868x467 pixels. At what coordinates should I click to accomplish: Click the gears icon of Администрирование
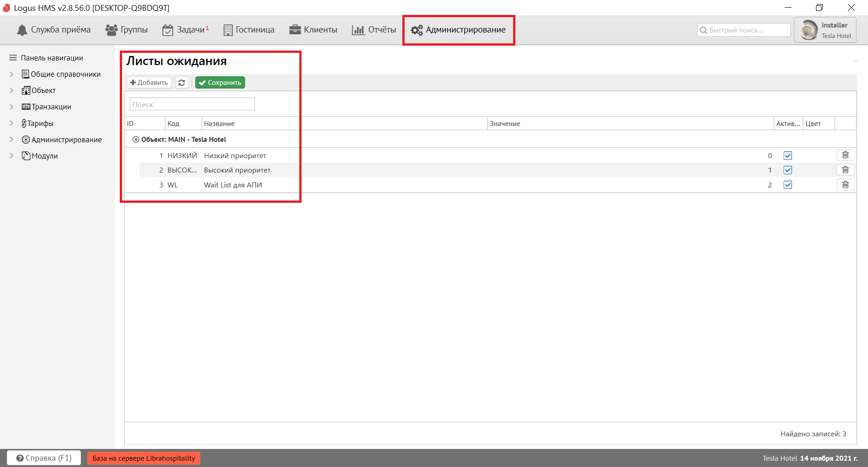pos(416,30)
